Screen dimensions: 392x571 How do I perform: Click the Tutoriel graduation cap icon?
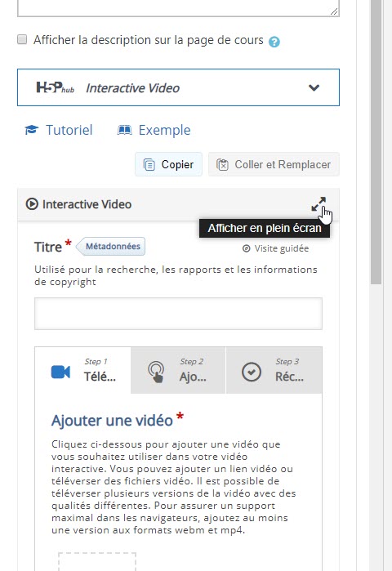[x=32, y=130]
